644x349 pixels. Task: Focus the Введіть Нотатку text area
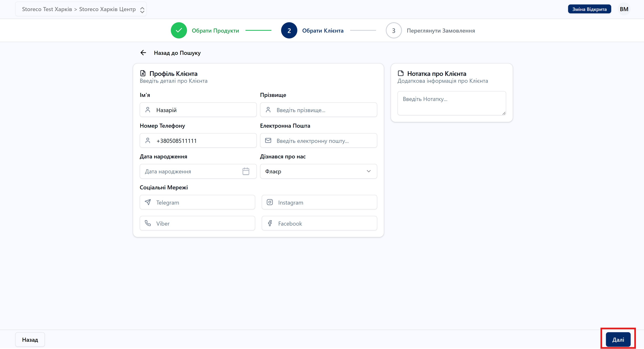[x=451, y=103]
